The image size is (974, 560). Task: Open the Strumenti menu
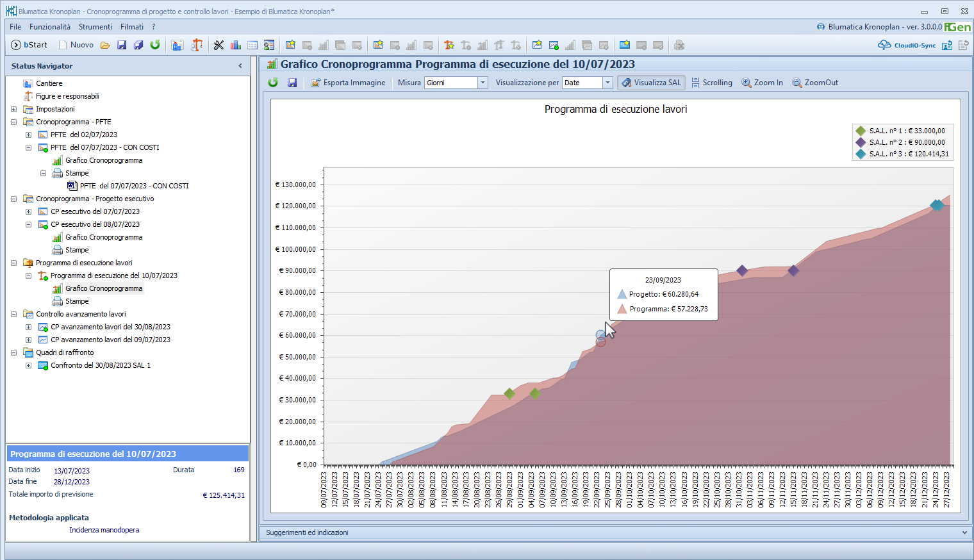(95, 27)
